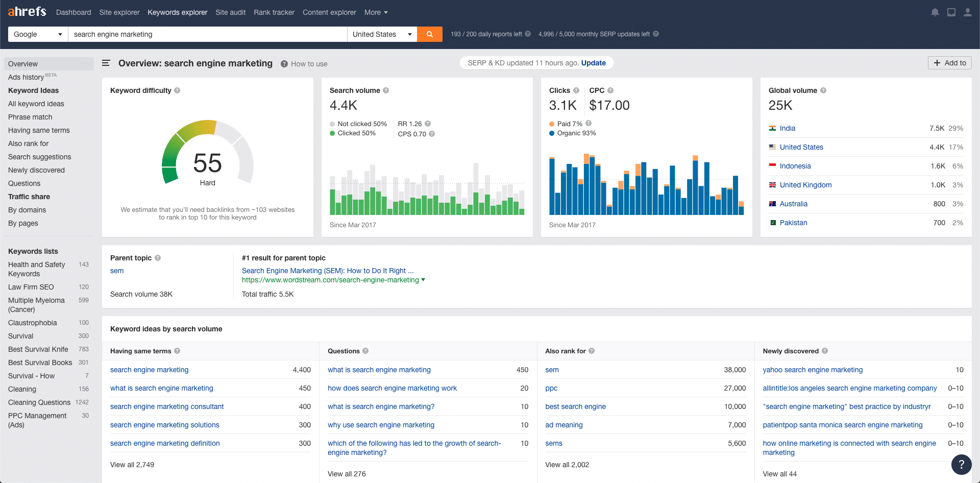Open the United States country dropdown
Viewport: 980px width, 483px height.
pos(381,34)
